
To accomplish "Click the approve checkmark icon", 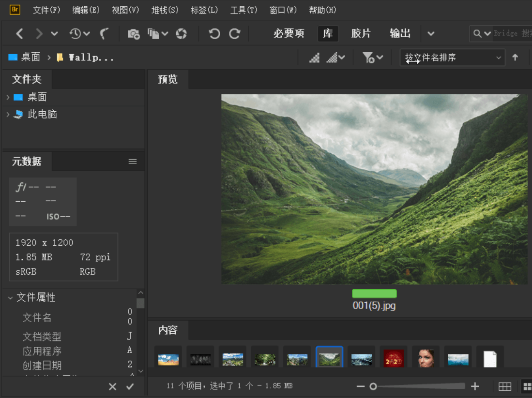I will [130, 386].
